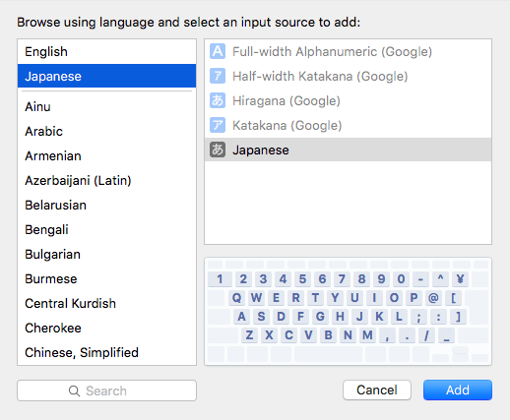Select Azerbaijani (Latin) language
The image size is (510, 420).
click(106, 180)
